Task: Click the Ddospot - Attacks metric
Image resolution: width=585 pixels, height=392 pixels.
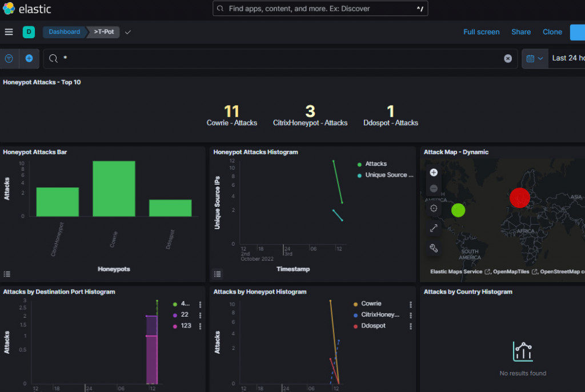Action: coord(391,116)
